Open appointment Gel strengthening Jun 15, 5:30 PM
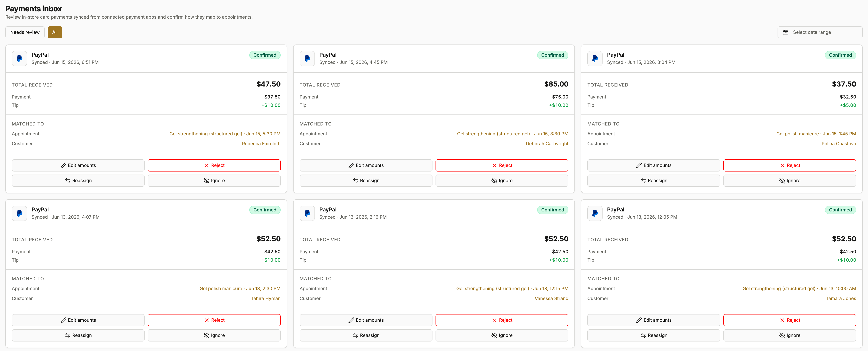Image resolution: width=868 pixels, height=351 pixels. click(x=225, y=134)
